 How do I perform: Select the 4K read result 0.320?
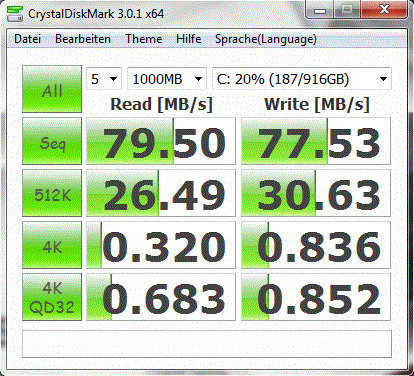click(x=161, y=245)
